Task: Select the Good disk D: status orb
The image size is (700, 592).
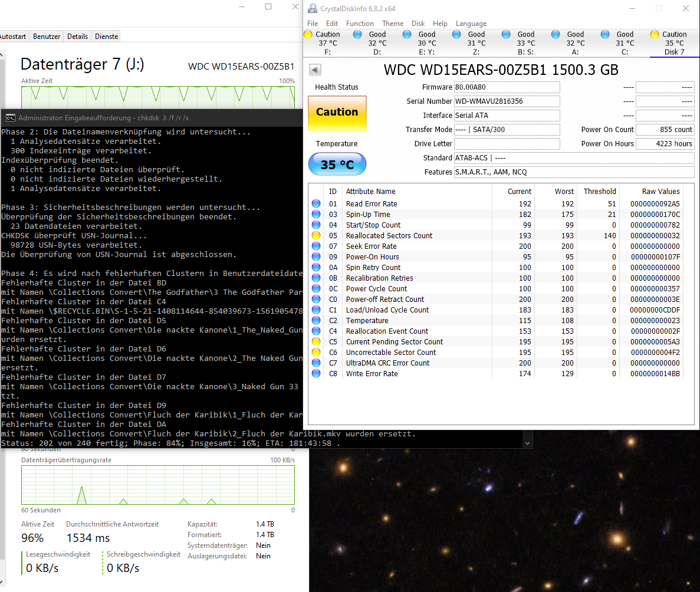Action: [357, 34]
